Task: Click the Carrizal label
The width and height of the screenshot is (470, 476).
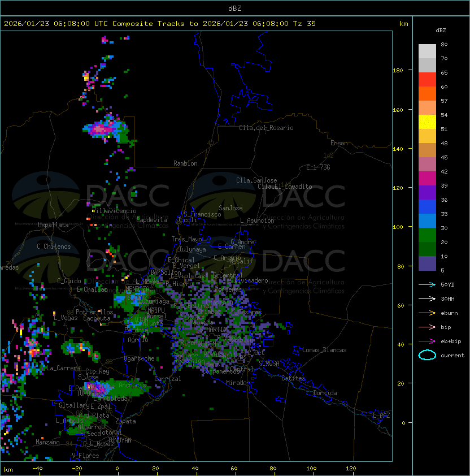Action: [167, 379]
